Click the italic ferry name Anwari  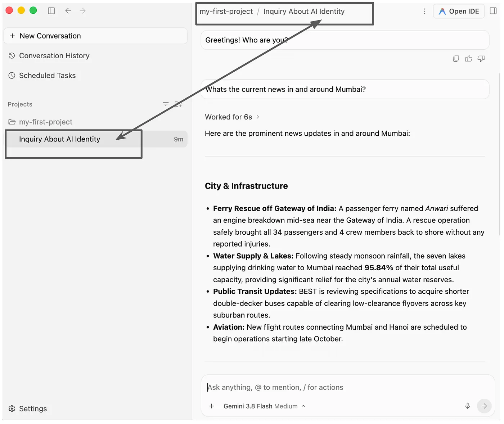[437, 209]
